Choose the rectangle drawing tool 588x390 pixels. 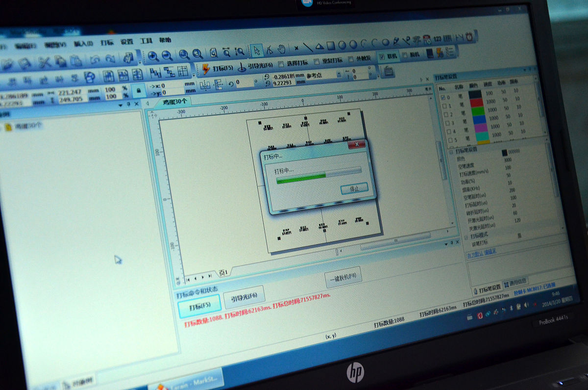coord(331,46)
